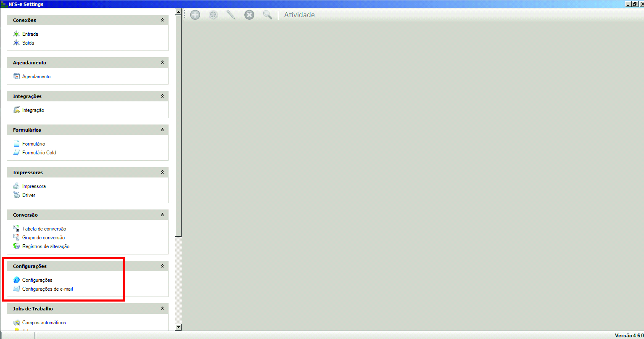The height and width of the screenshot is (339, 644).
Task: Open the Driver link
Action: coord(29,195)
